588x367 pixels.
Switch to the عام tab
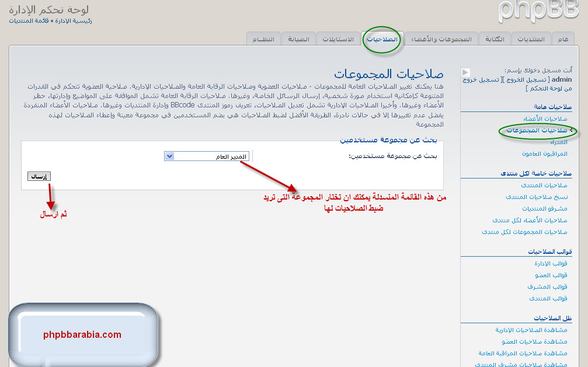pyautogui.click(x=563, y=39)
